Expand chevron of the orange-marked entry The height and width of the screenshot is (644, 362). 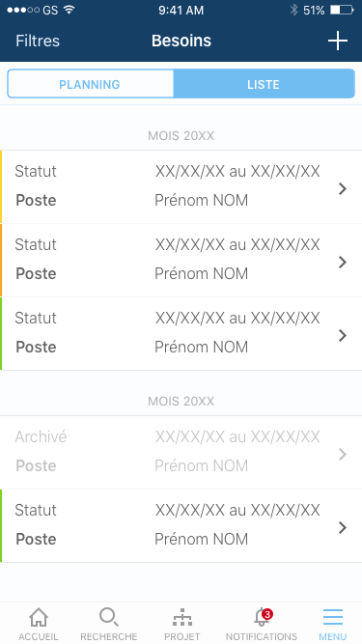click(x=343, y=262)
